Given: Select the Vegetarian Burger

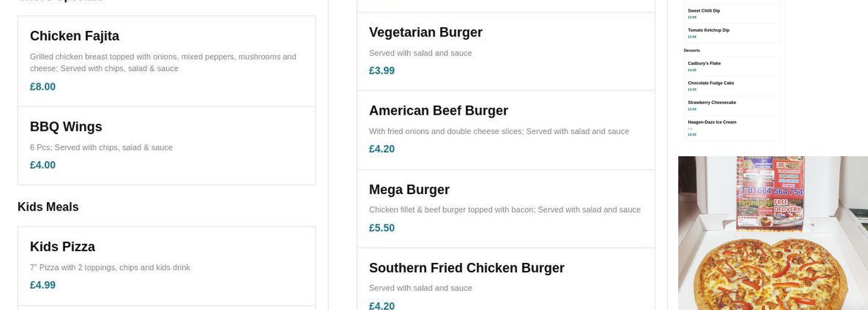Looking at the screenshot, I should 425,33.
